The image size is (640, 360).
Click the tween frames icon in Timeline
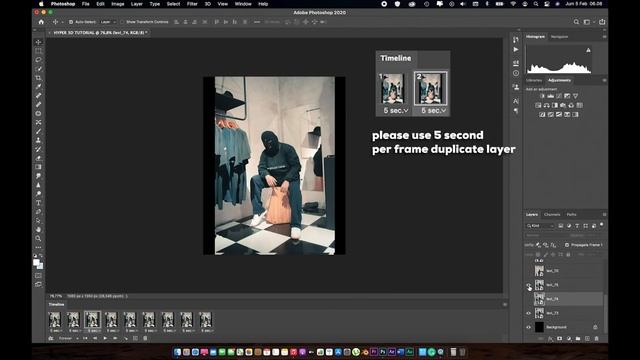click(x=125, y=338)
